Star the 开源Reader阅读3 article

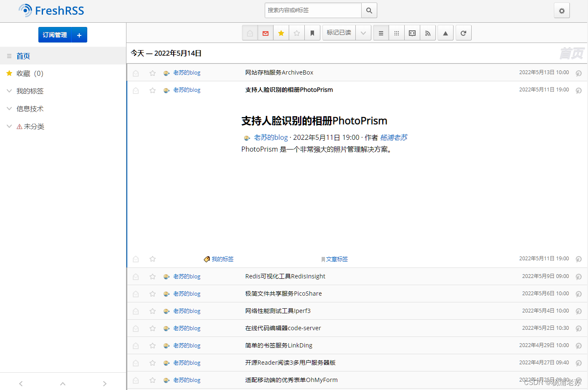pyautogui.click(x=153, y=363)
